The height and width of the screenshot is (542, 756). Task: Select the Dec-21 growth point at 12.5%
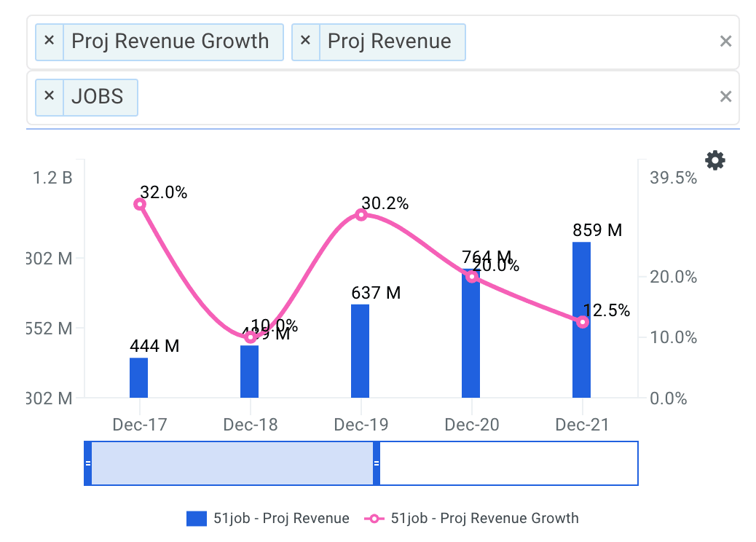[x=583, y=322]
